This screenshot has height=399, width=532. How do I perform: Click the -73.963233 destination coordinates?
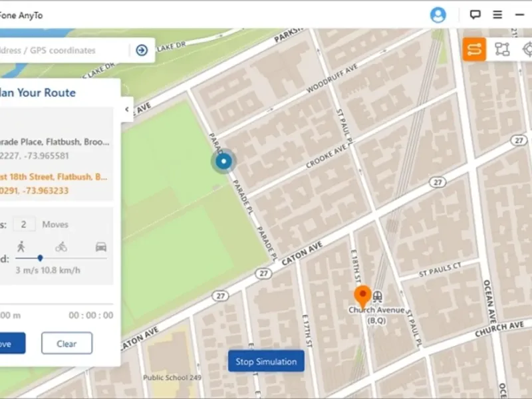(45, 191)
